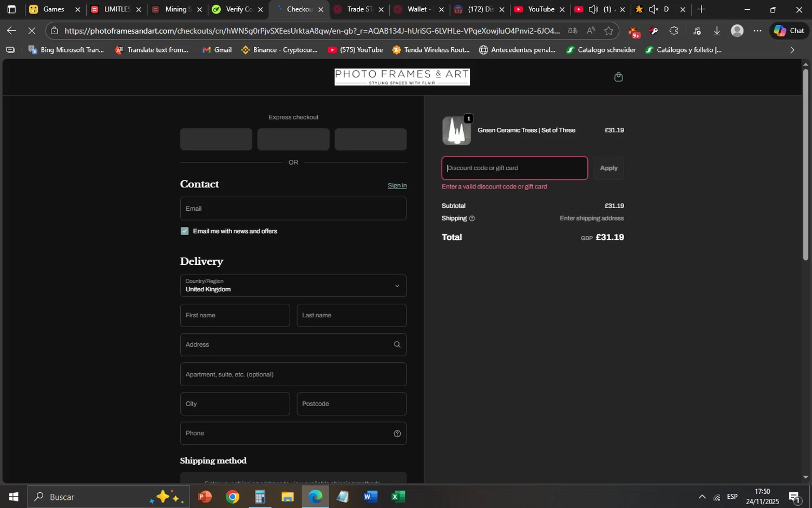Screen dimensions: 812x508
Task: Activate the read aloud icon
Action: click(591, 31)
